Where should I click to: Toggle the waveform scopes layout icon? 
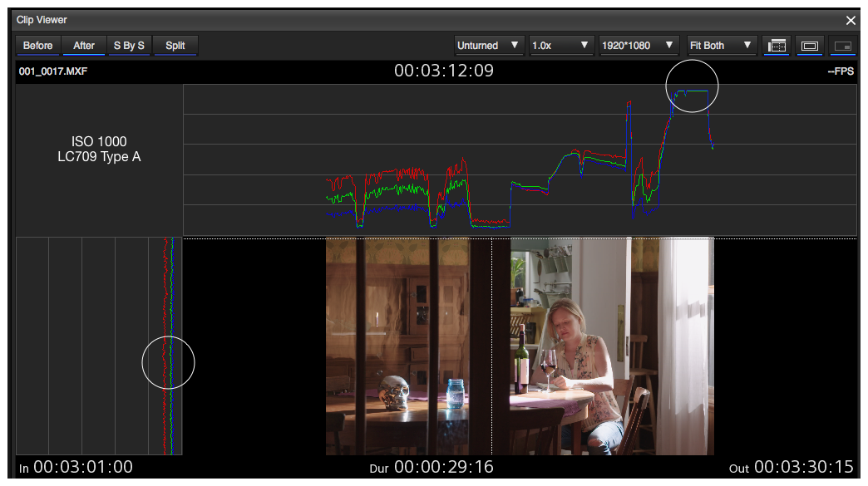coord(775,46)
